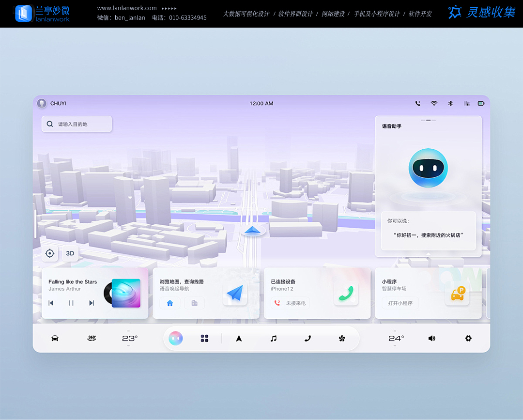The width and height of the screenshot is (523, 420).
Task: Increase the left temperature above 23°
Action: (128, 331)
